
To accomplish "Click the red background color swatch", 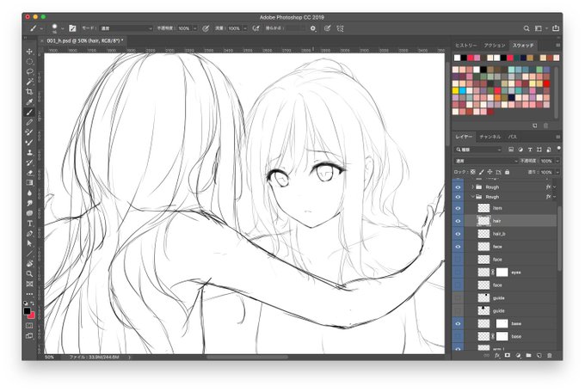I will [x=31, y=315].
